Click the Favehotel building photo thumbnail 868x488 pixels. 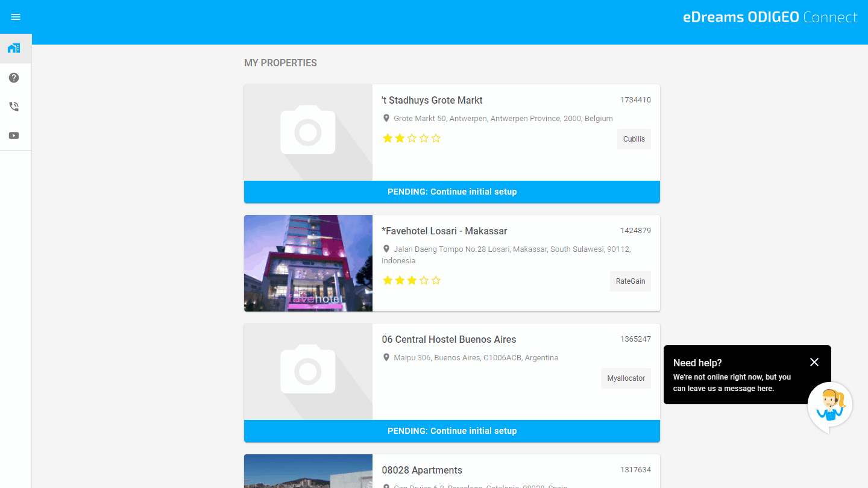pos(308,263)
